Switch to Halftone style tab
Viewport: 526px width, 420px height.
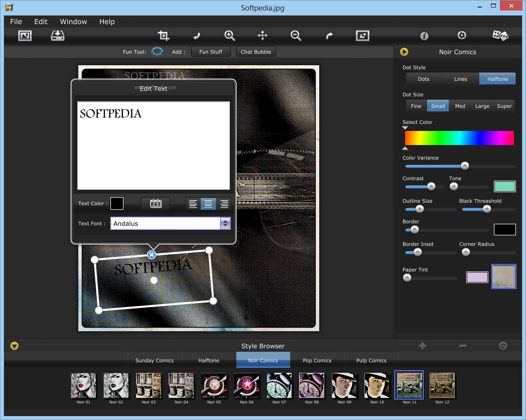tap(209, 360)
